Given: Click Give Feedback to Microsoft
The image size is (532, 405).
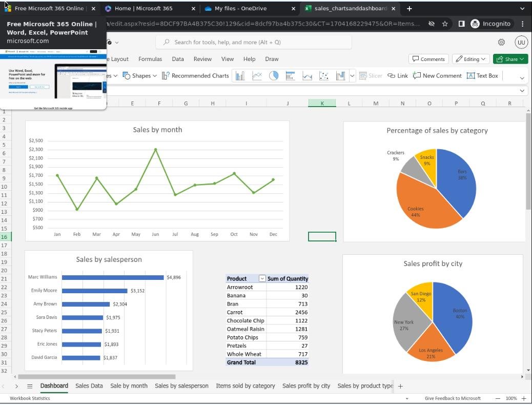Looking at the screenshot, I should [x=453, y=398].
